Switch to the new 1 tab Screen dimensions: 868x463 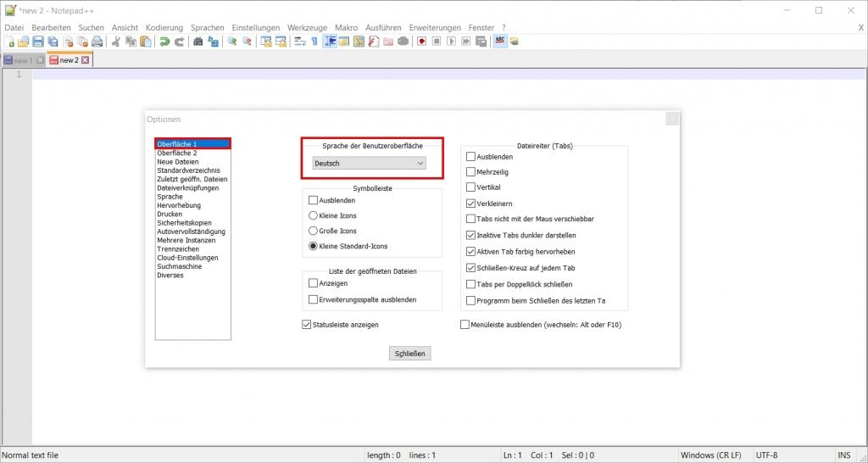pyautogui.click(x=22, y=60)
